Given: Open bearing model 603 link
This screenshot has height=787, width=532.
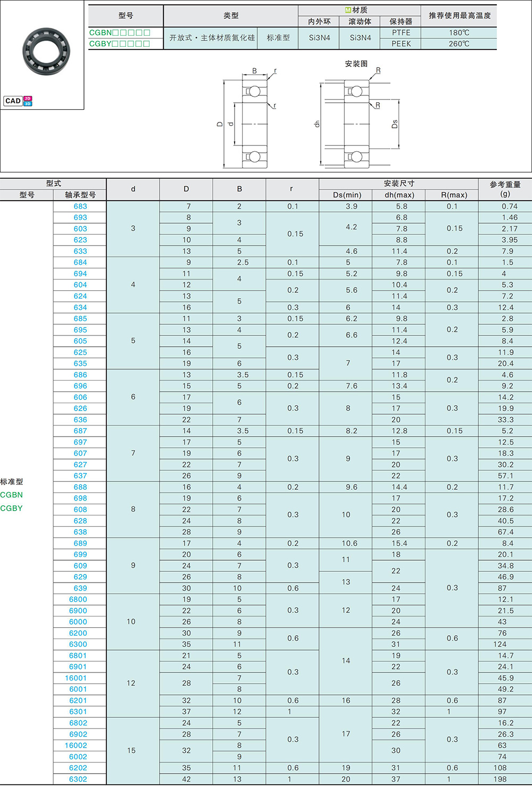Looking at the screenshot, I should 80,228.
